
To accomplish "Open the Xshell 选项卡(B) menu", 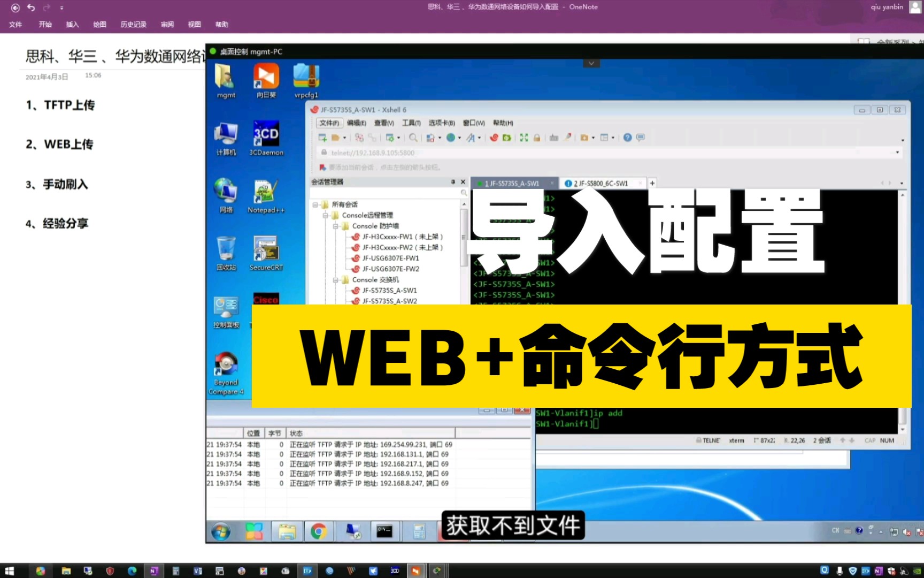I will click(442, 123).
